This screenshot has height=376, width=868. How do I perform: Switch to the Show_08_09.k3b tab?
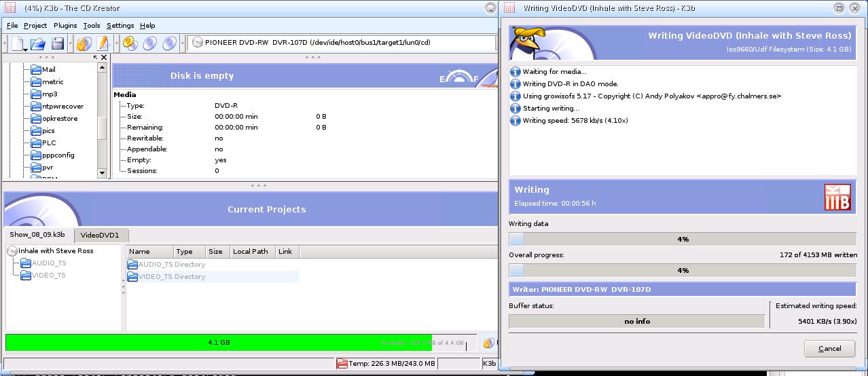(x=37, y=235)
